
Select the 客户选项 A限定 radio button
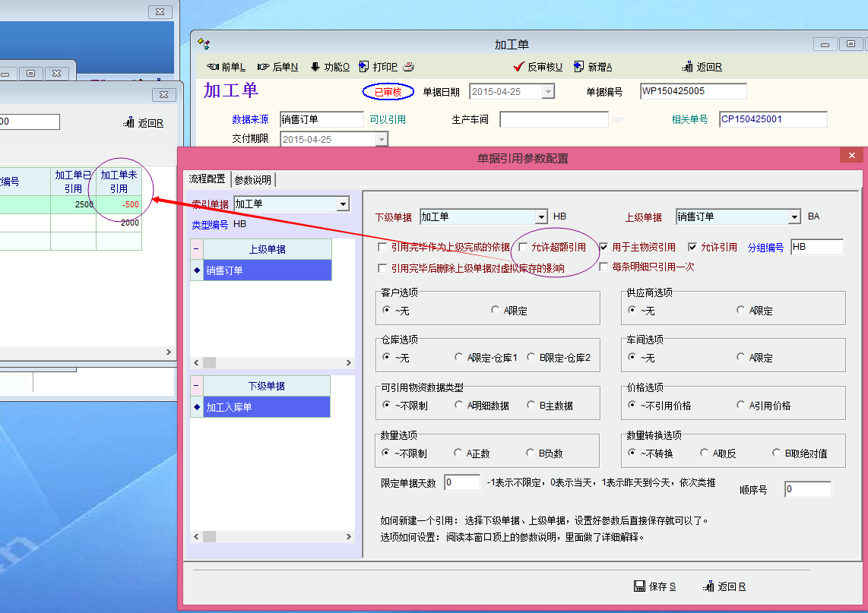click(496, 310)
